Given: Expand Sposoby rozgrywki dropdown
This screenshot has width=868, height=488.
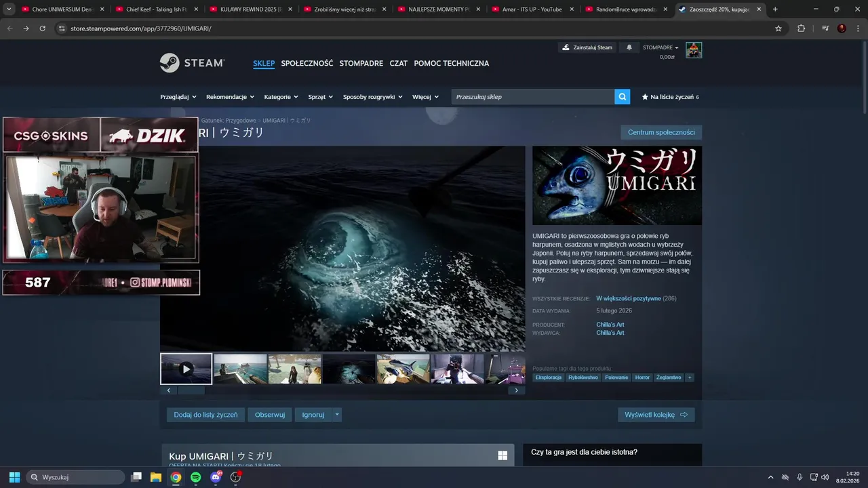Looking at the screenshot, I should pos(373,97).
